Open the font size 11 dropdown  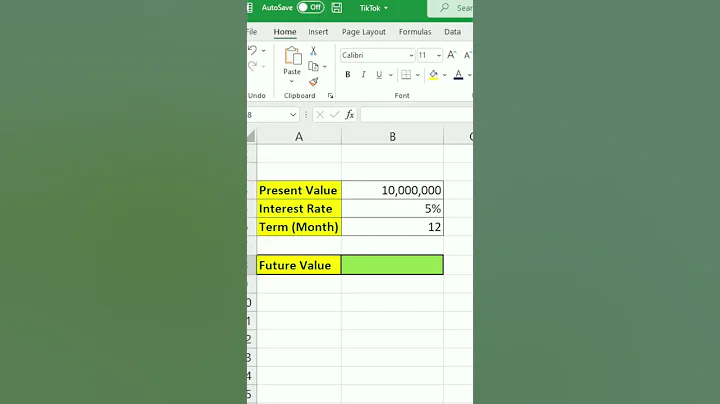point(439,56)
